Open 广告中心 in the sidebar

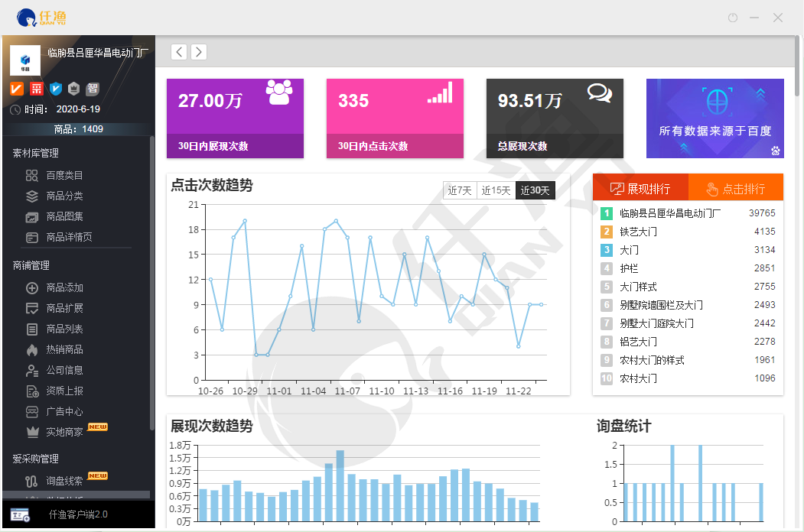63,411
